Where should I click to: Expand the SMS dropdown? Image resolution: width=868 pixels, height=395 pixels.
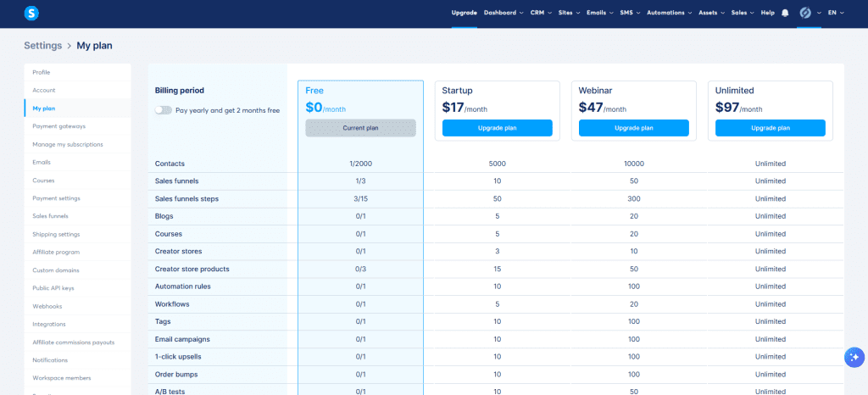click(x=630, y=13)
